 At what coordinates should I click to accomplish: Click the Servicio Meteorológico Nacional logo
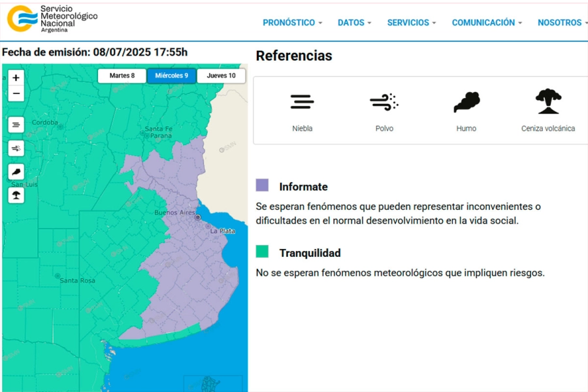point(52,19)
